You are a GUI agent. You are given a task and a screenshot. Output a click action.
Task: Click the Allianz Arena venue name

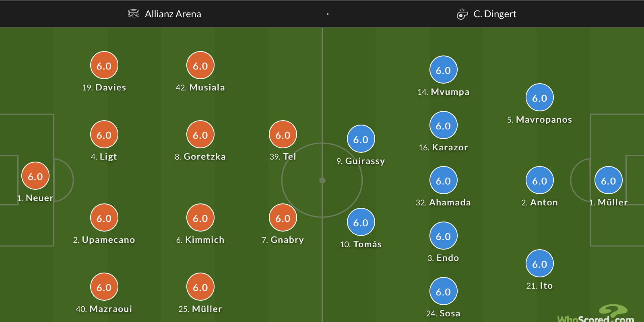click(173, 14)
